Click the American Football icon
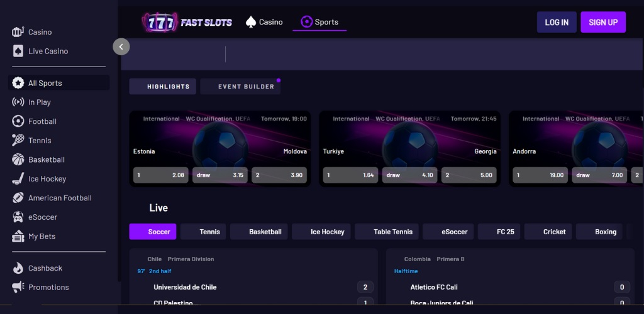Screen dimensions: 644x314 [x=18, y=198]
